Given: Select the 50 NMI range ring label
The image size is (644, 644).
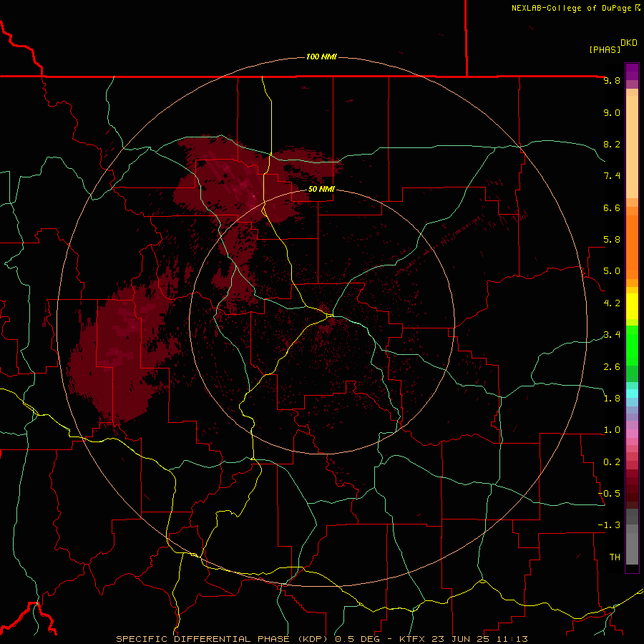Looking at the screenshot, I should [321, 189].
